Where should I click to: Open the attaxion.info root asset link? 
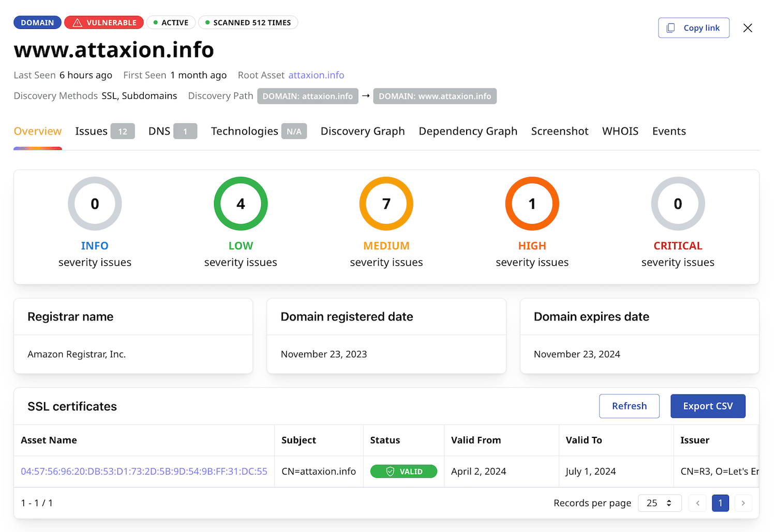(x=316, y=75)
